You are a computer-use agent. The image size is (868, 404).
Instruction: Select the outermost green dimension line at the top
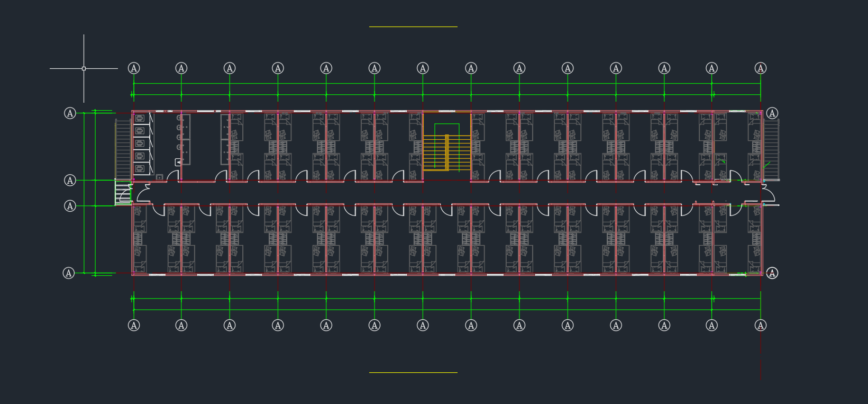coord(447,83)
